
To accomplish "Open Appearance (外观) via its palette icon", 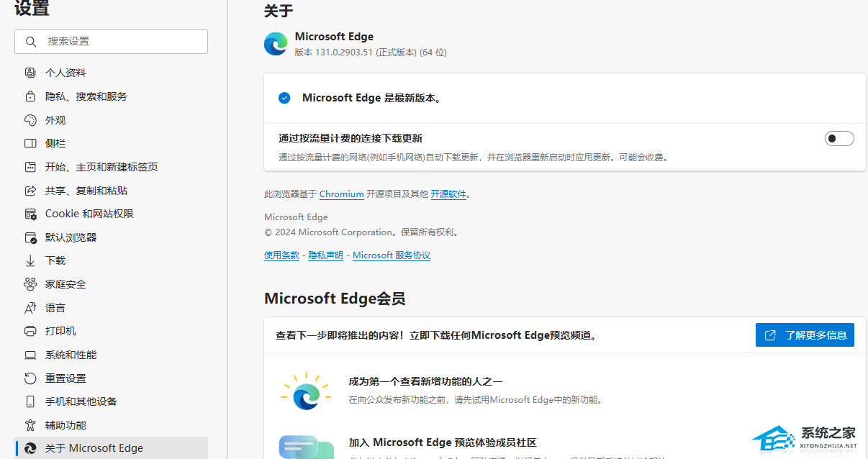I will click(x=30, y=120).
